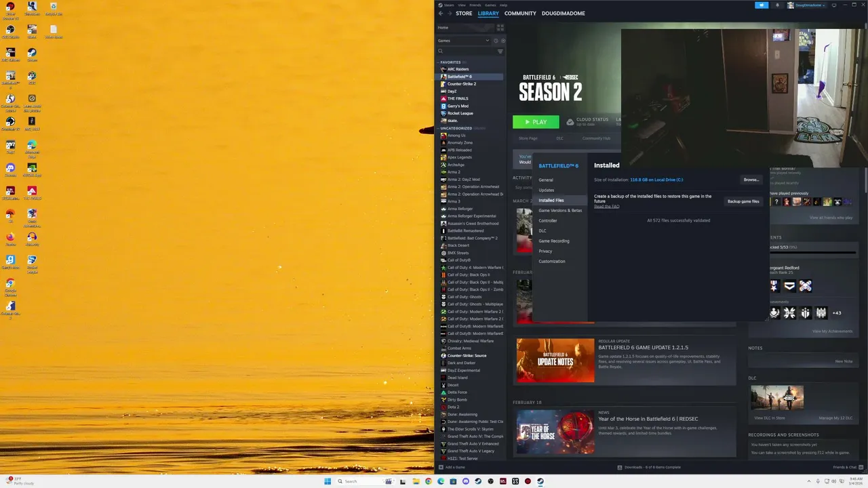Switch Steam to Big Picture mode icon
The width and height of the screenshot is (868, 488).
[x=833, y=5]
